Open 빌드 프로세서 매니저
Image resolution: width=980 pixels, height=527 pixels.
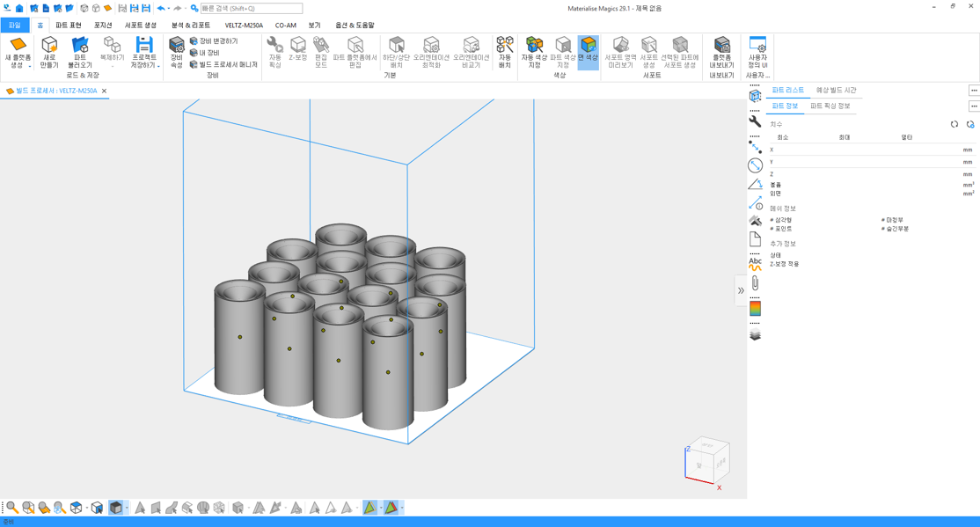pyautogui.click(x=223, y=64)
